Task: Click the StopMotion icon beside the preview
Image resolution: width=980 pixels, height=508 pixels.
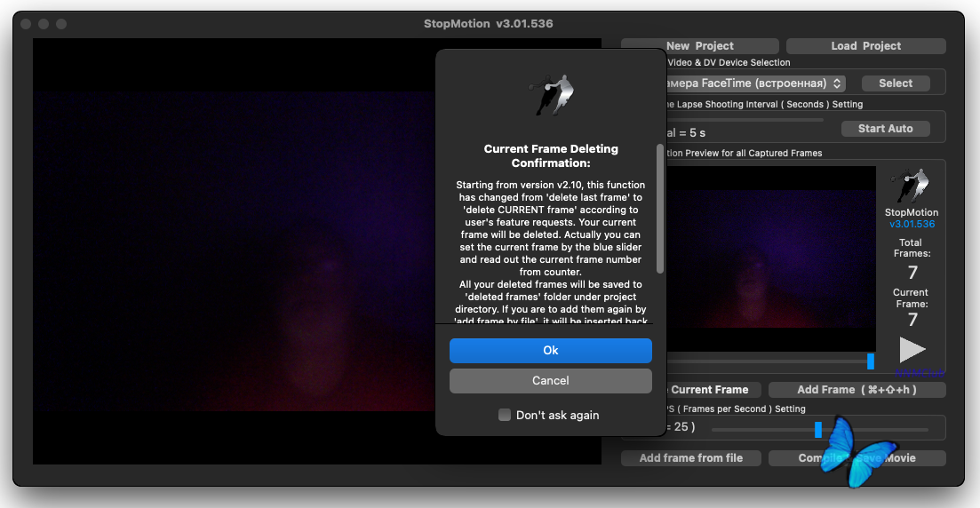Action: click(x=912, y=186)
